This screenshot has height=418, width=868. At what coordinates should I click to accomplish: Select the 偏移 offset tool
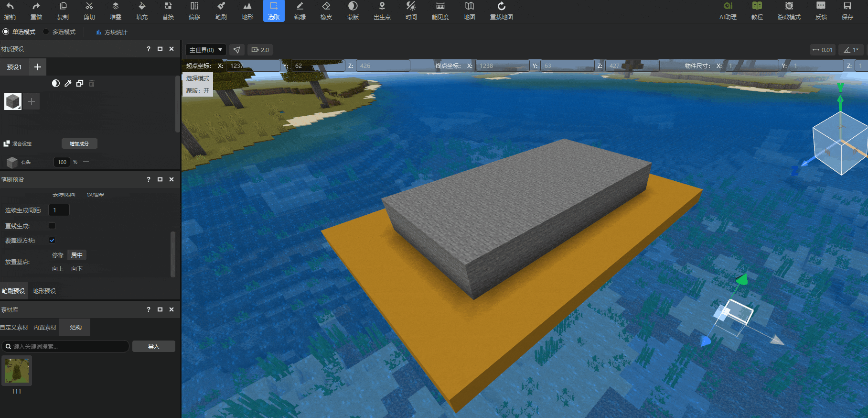click(194, 11)
